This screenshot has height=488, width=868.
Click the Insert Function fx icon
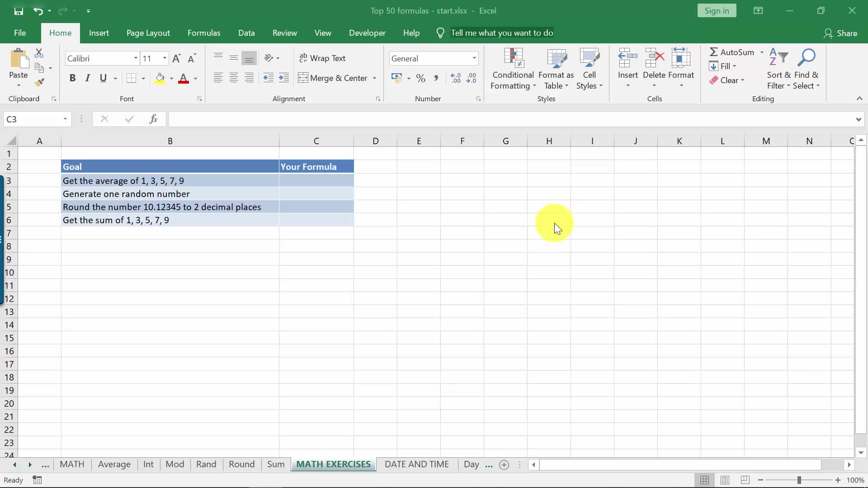coord(153,119)
